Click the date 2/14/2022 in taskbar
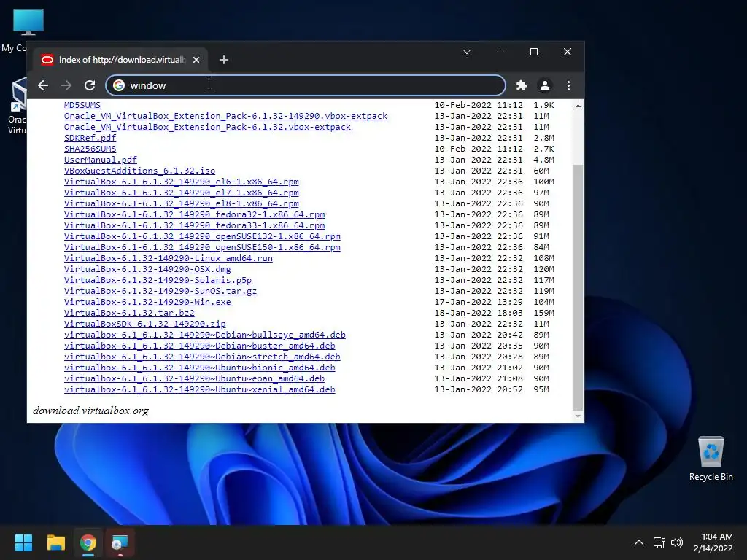Screen dimensions: 747x560 pyautogui.click(x=713, y=548)
